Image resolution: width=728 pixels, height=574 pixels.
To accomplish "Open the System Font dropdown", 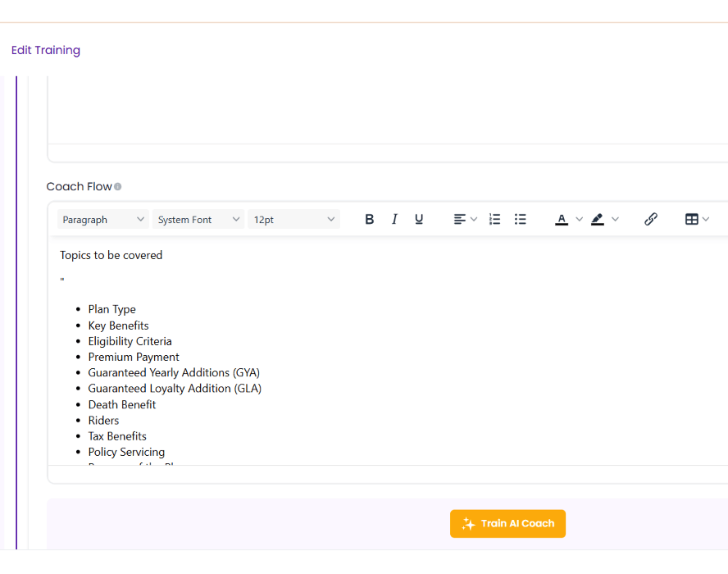I will pos(198,220).
